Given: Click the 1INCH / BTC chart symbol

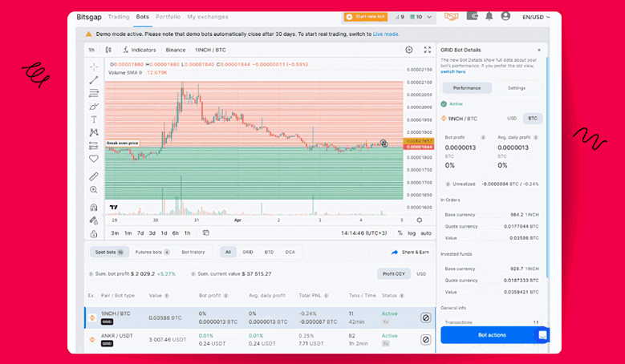Looking at the screenshot, I should click(x=210, y=50).
